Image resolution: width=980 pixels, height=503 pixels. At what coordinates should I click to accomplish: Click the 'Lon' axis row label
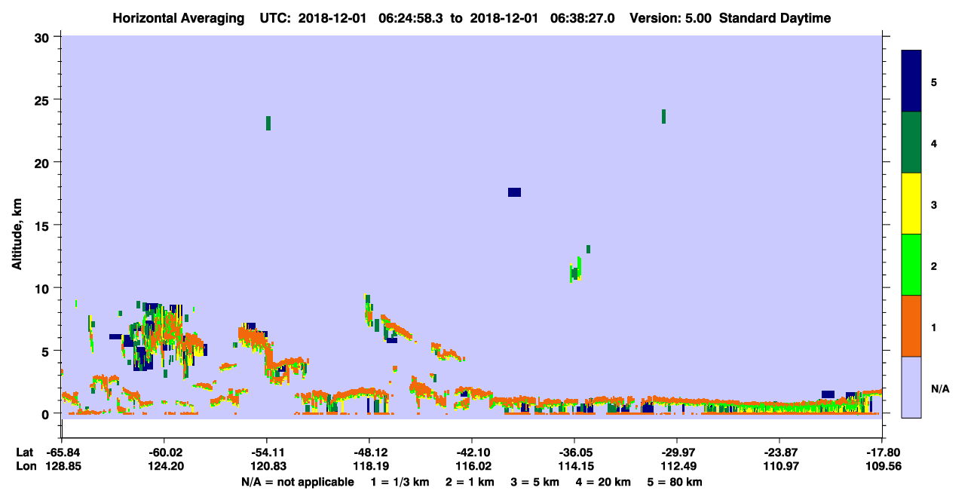pos(25,466)
